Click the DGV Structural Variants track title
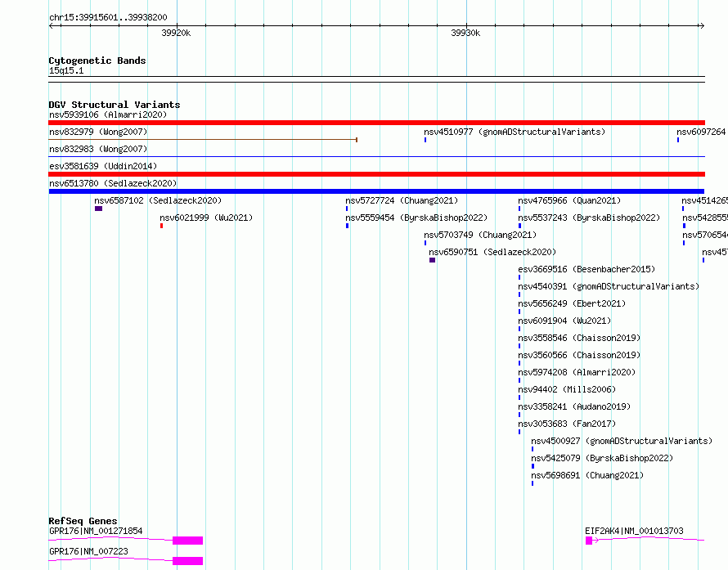The height and width of the screenshot is (570, 728). coord(115,105)
